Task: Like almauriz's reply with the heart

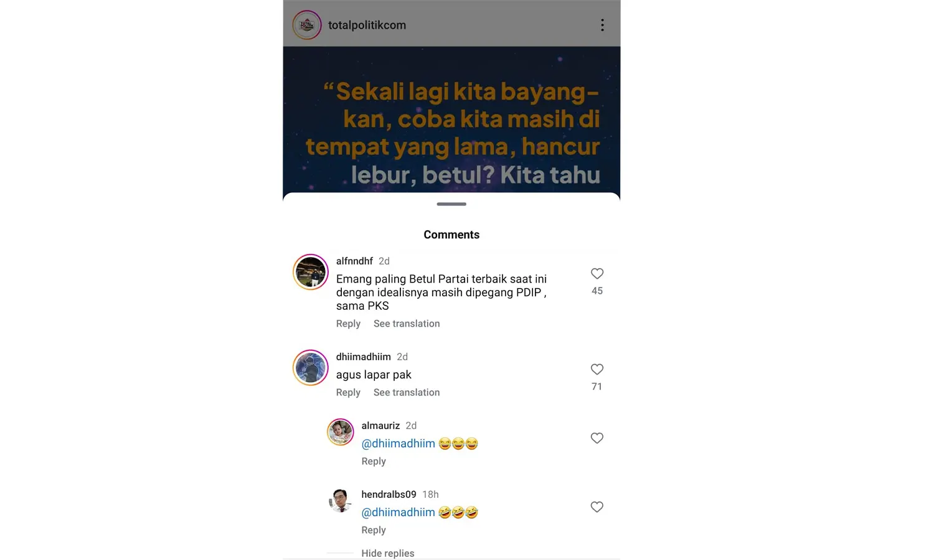Action: point(597,438)
